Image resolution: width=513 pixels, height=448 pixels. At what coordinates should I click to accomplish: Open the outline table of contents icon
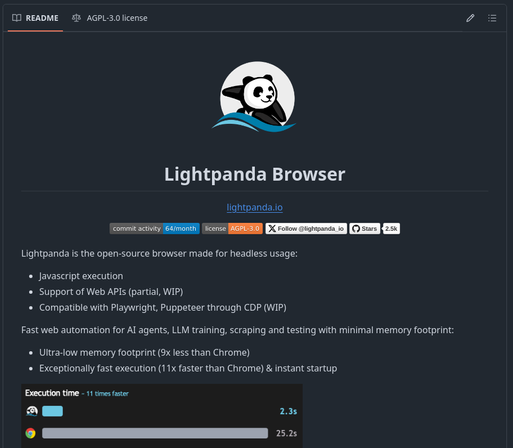coord(492,18)
